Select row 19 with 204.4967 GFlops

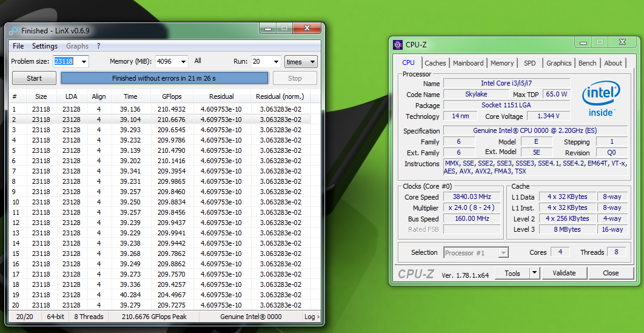click(x=159, y=295)
